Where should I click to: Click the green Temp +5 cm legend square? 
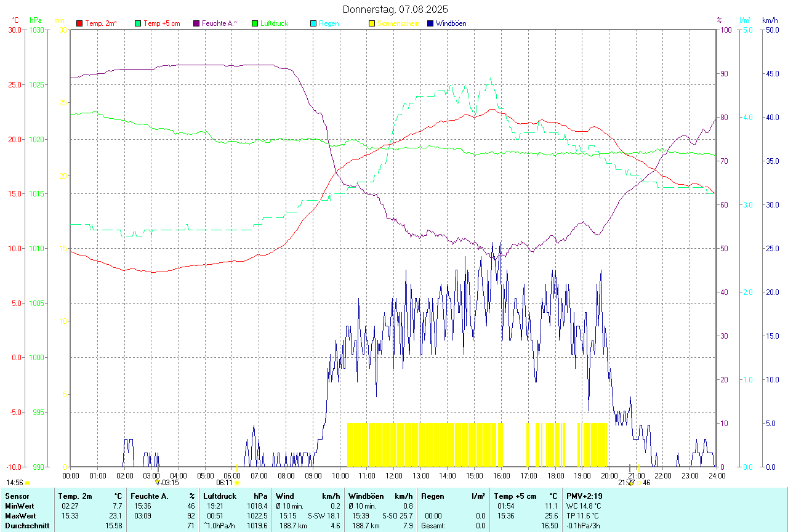[138, 23]
